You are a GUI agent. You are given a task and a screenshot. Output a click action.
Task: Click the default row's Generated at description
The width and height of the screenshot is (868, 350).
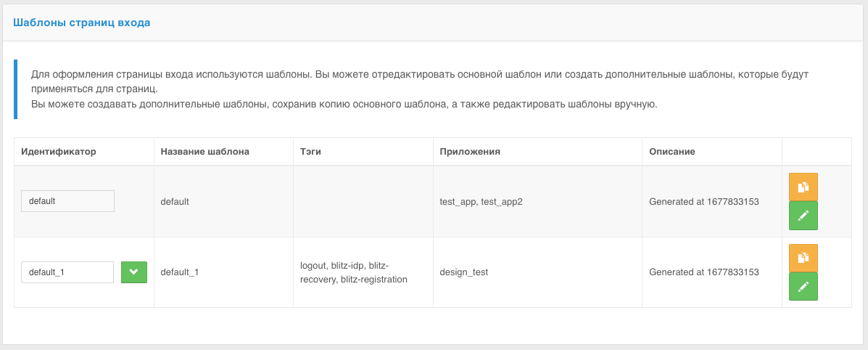704,201
